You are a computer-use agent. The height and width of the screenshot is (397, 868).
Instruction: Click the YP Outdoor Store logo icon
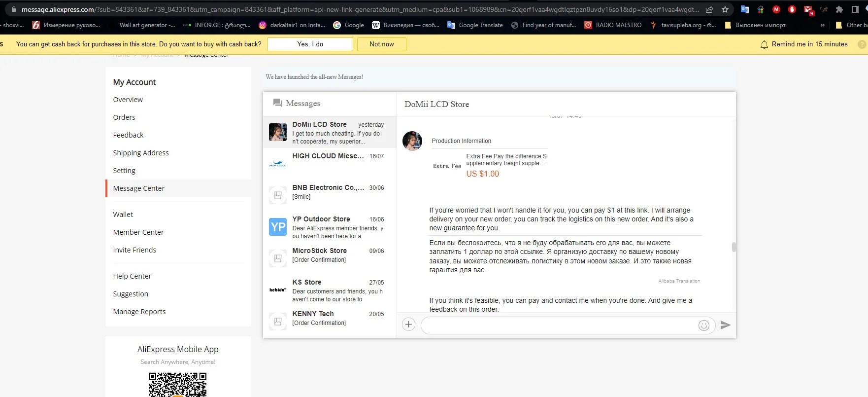[278, 227]
